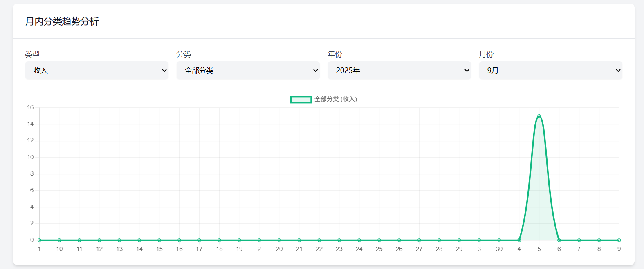Select the data point for day 25
644x269 pixels.
(x=379, y=240)
